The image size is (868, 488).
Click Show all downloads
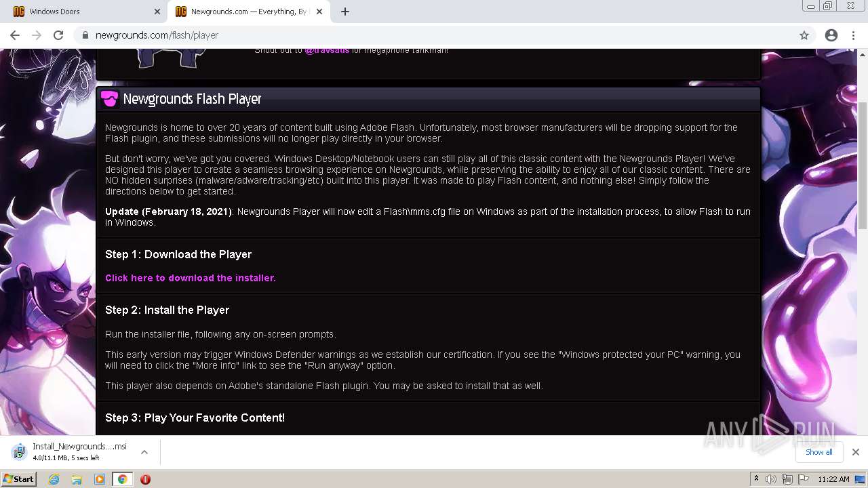tap(819, 452)
